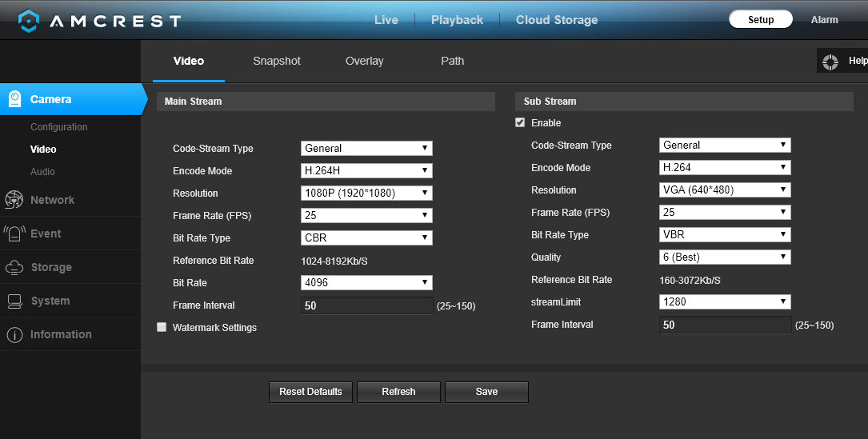Click the Help lifebuoy icon
Image resolution: width=868 pixels, height=439 pixels.
pos(830,62)
